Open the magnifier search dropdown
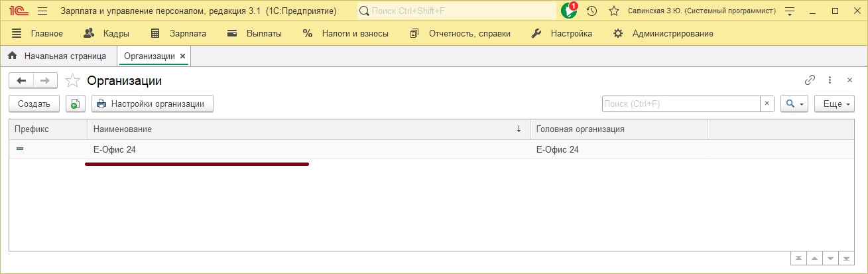This screenshot has width=868, height=274. coord(794,103)
